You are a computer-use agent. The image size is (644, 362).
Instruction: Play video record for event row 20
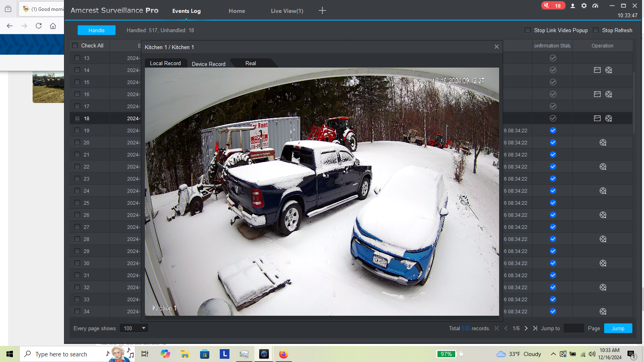(603, 142)
